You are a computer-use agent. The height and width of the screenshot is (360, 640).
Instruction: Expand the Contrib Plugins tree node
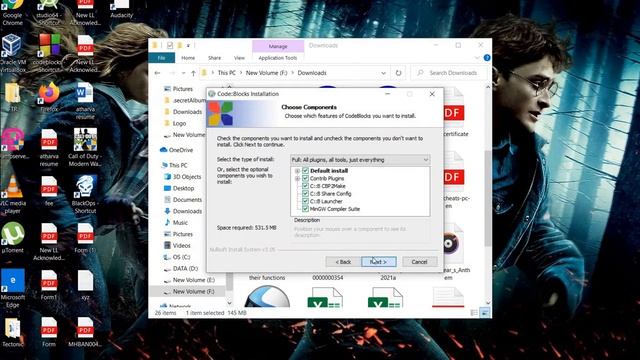[298, 179]
